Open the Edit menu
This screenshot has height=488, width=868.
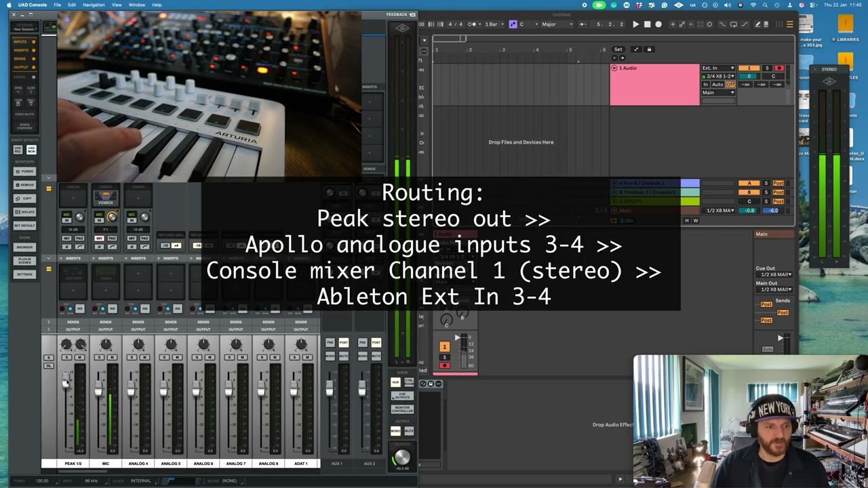point(72,5)
